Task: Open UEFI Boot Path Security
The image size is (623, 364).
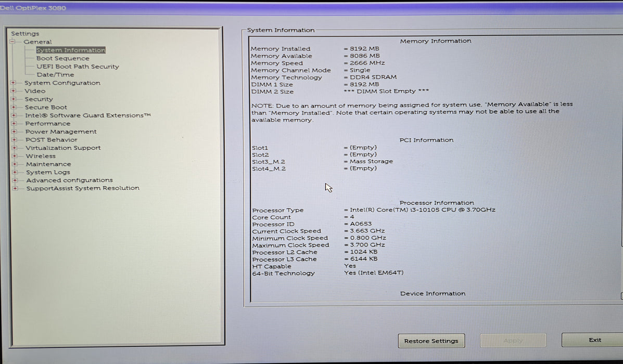Action: pyautogui.click(x=78, y=67)
